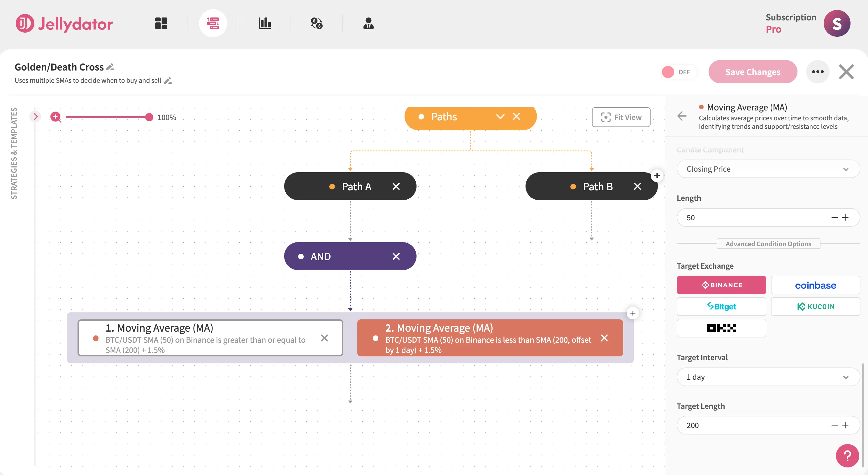Screen dimensions: 868x475
Task: Open the more options menu
Action: click(x=818, y=72)
